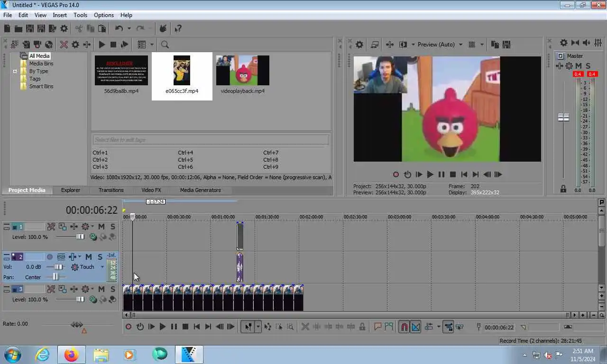Screen dimensions: 607x364
Task: Open automation settings dropdown arrow on track 1
Action: pyautogui.click(x=92, y=227)
